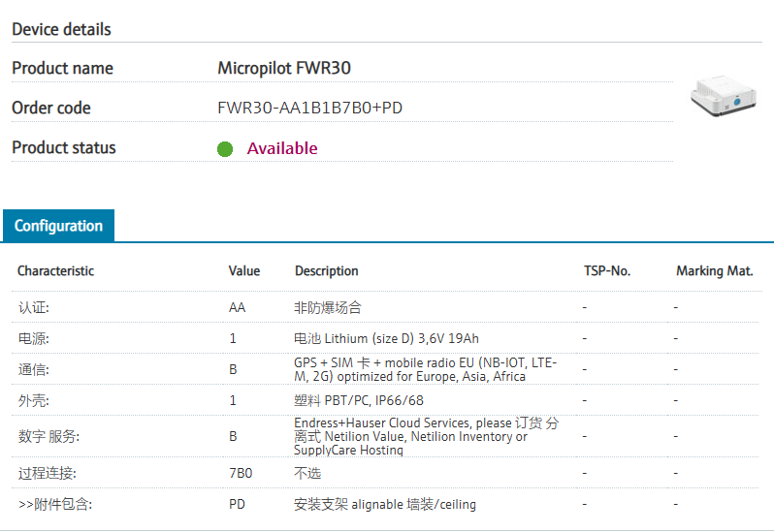Click the Device details heading
The width and height of the screenshot is (774, 532).
pos(61,29)
